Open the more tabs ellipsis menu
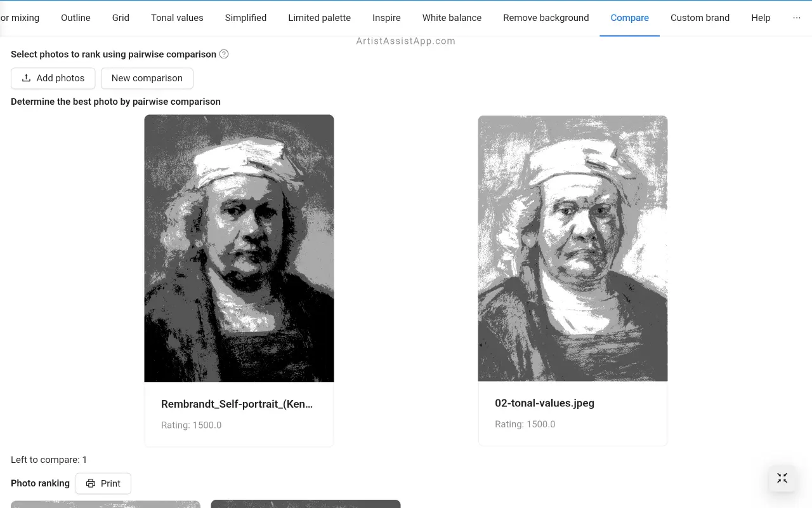Image resolution: width=812 pixels, height=508 pixels. 797,18
